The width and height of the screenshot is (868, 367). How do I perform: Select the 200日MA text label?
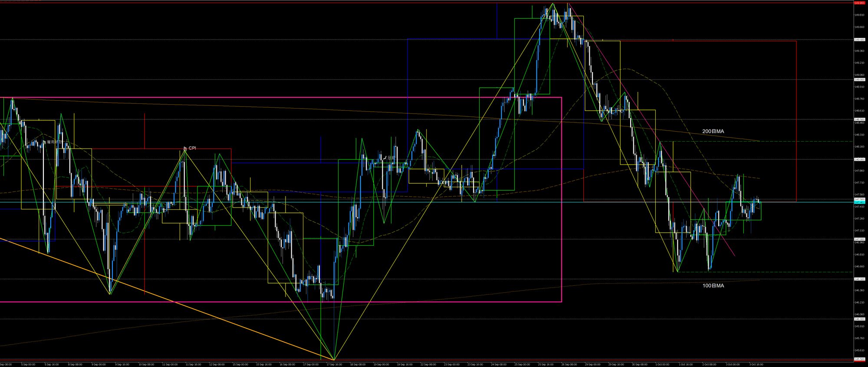click(x=713, y=131)
